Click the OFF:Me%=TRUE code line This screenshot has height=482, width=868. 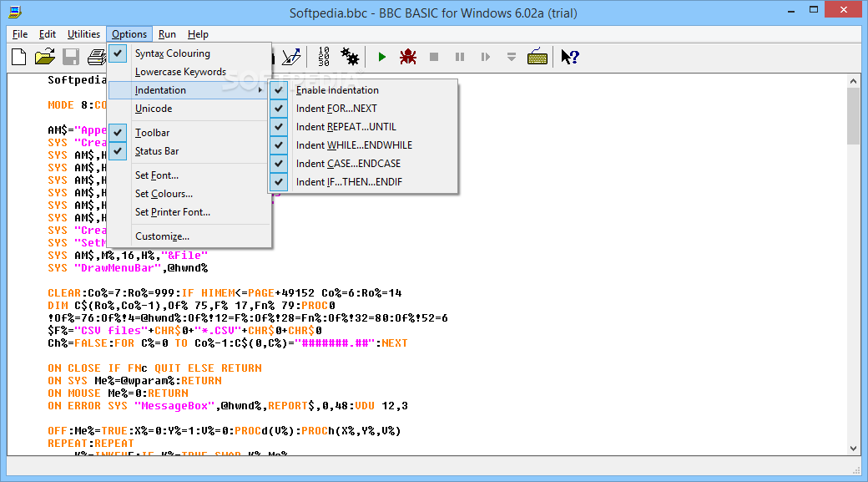click(225, 430)
